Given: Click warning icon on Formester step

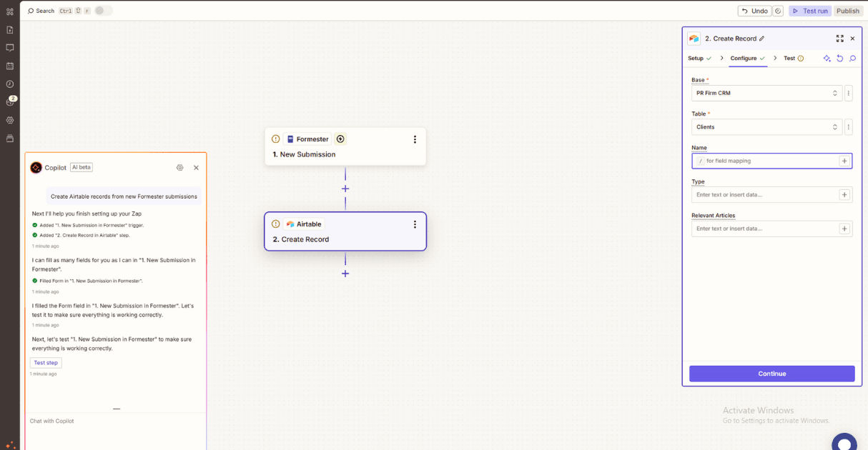Looking at the screenshot, I should click(x=276, y=139).
